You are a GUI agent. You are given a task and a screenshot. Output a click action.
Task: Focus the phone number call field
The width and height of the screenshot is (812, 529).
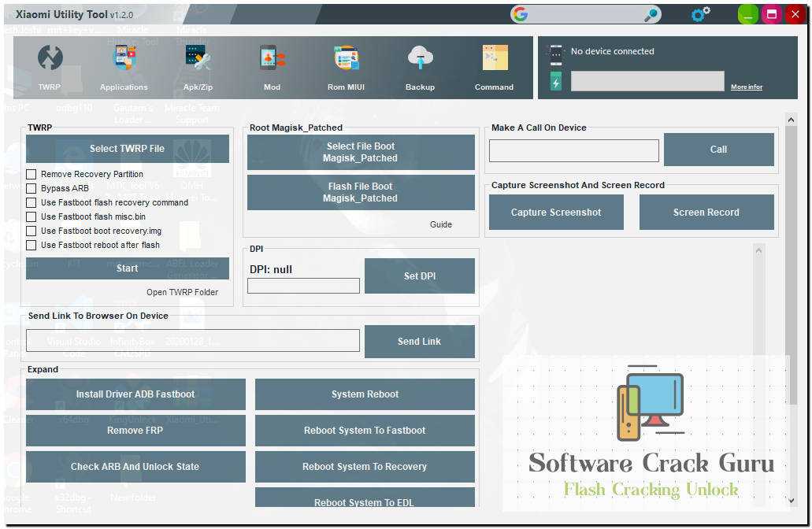point(574,150)
